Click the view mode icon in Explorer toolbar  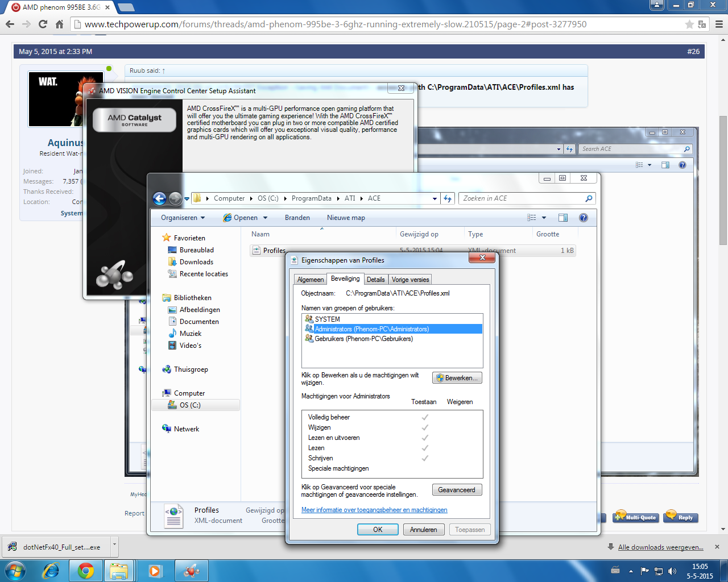click(x=532, y=218)
